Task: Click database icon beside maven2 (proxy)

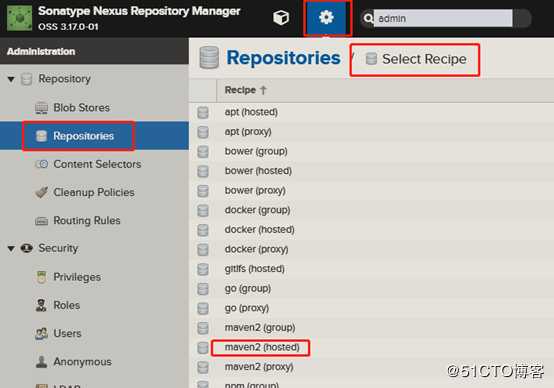Action: [203, 367]
